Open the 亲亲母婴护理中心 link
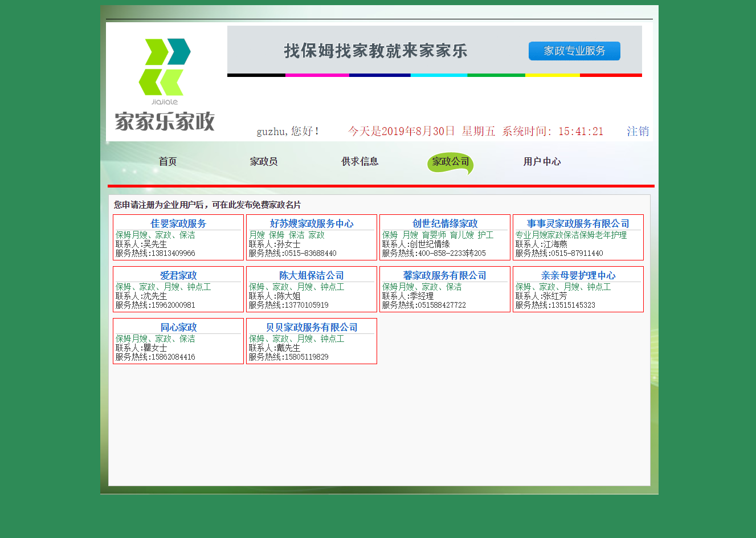Screen dimensions: 756x538 pyautogui.click(x=578, y=275)
